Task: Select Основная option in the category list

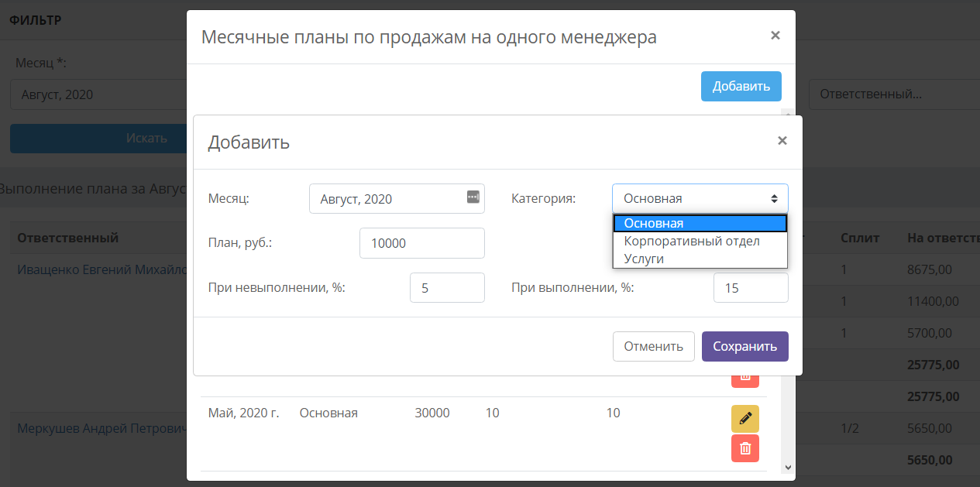Action: 700,223
